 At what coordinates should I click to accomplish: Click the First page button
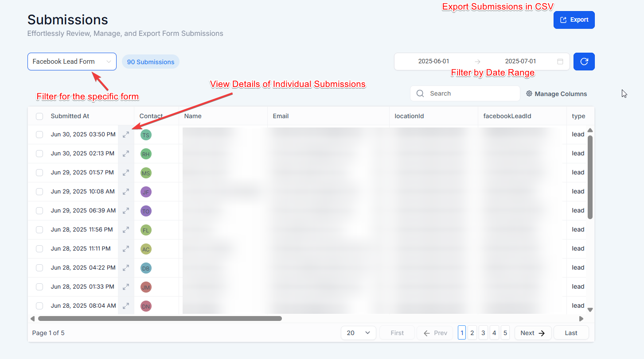(397, 333)
